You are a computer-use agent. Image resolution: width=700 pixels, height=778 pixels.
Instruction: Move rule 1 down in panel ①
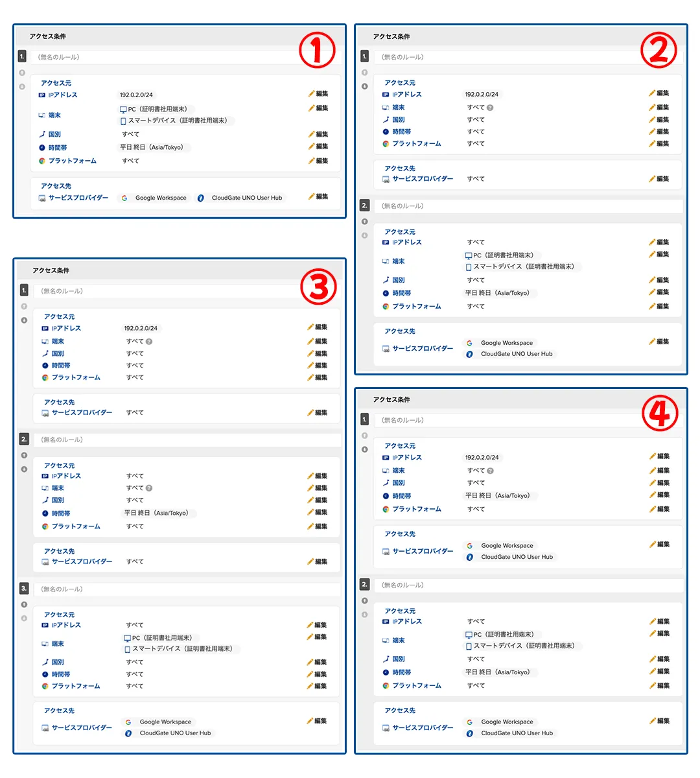[22, 86]
